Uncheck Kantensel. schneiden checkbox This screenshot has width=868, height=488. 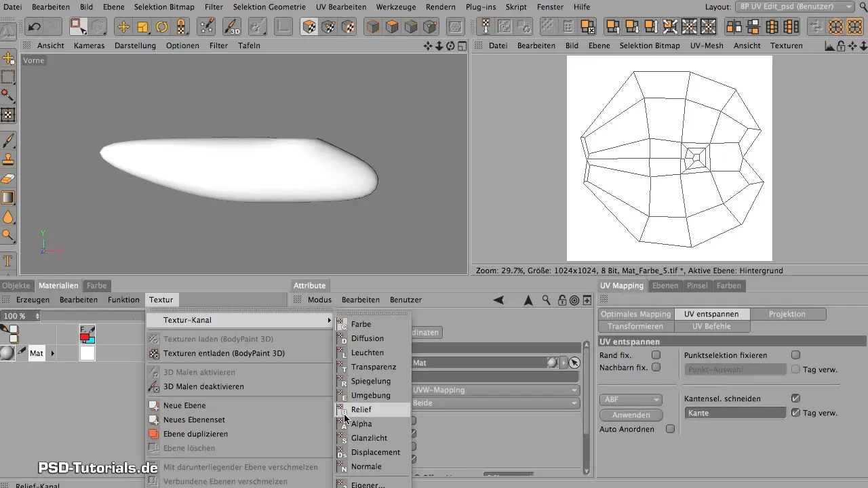click(x=795, y=399)
